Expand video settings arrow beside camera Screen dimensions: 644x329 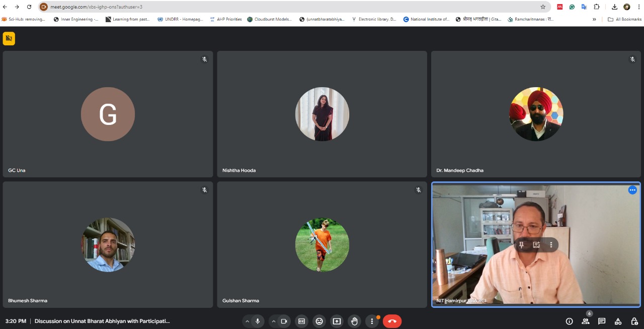pos(273,321)
